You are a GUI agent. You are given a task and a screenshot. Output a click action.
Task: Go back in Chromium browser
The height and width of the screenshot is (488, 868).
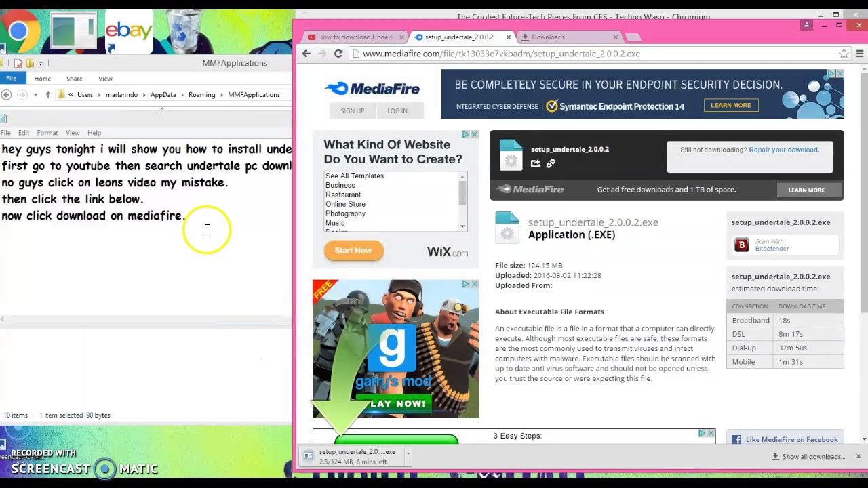[306, 54]
